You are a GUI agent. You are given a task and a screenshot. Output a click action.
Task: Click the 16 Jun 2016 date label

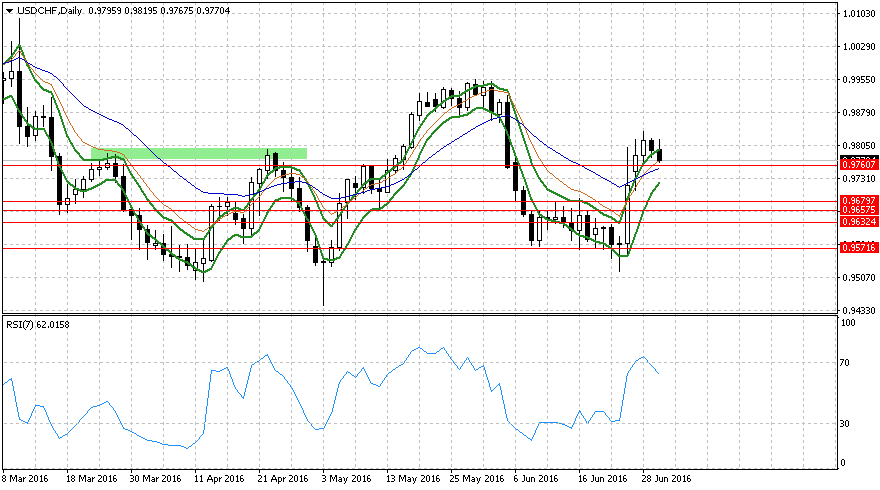[x=602, y=479]
